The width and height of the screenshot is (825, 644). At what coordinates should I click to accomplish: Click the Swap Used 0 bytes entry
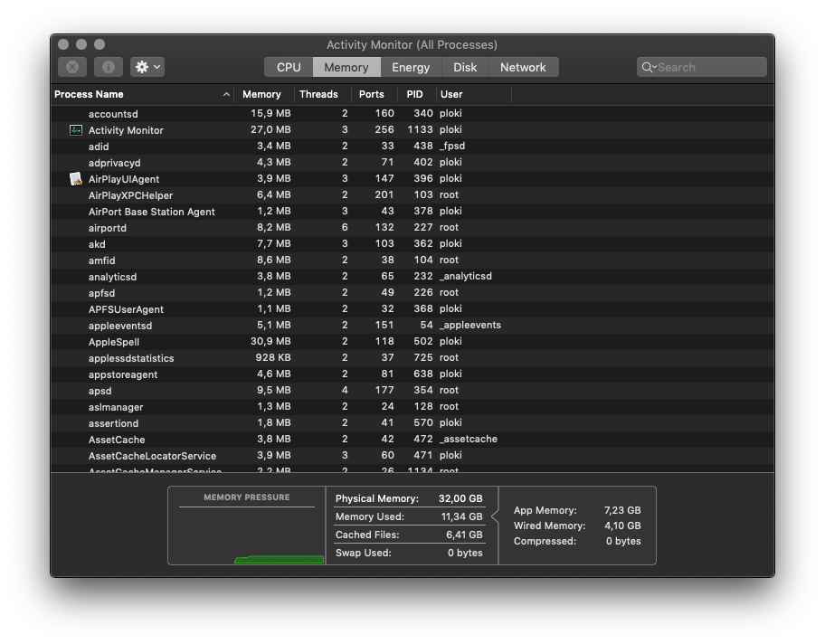point(409,553)
